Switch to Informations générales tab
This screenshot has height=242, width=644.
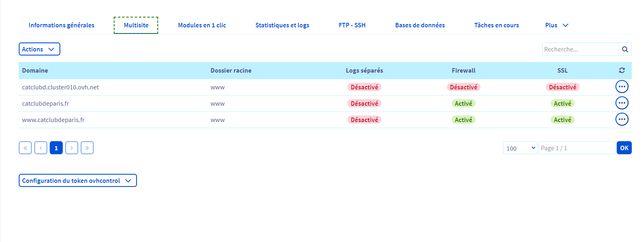click(62, 25)
